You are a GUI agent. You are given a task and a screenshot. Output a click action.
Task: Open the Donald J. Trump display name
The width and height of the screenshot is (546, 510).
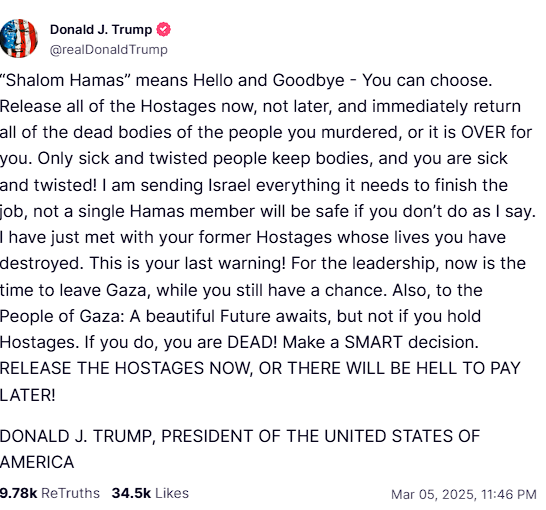coord(101,30)
